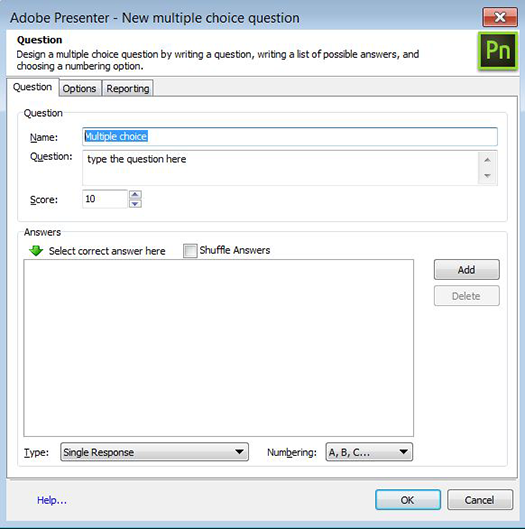The image size is (525, 529).
Task: Decrease score with the down spinner arrow
Action: tap(135, 203)
